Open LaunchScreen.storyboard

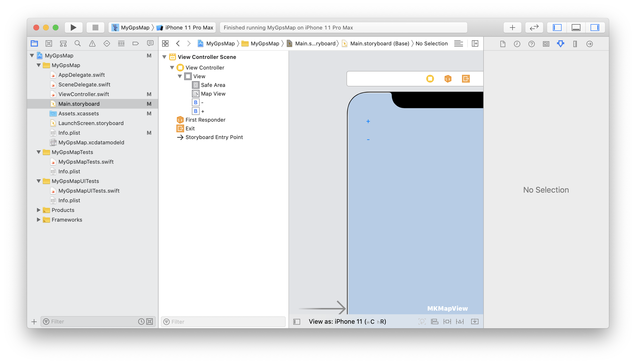point(91,123)
